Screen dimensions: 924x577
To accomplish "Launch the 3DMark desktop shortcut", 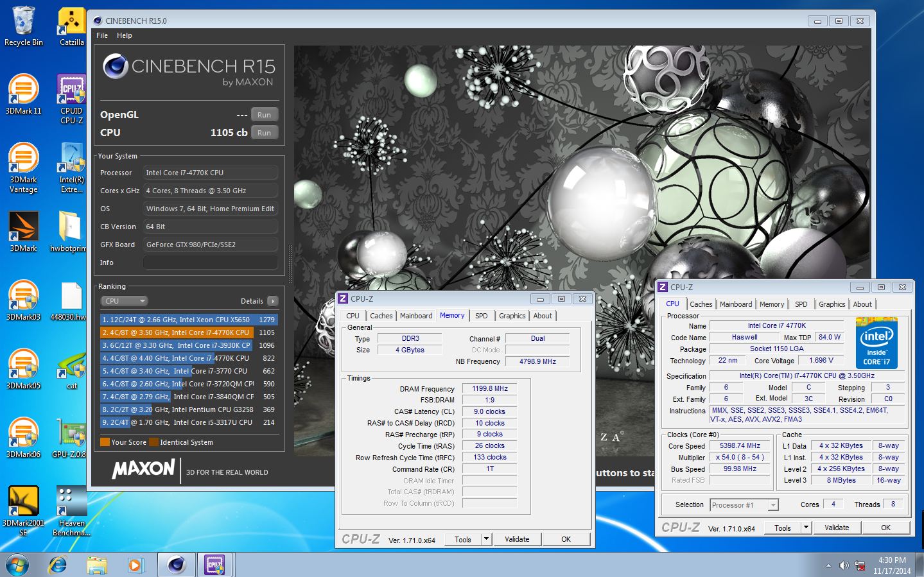I will (x=23, y=232).
